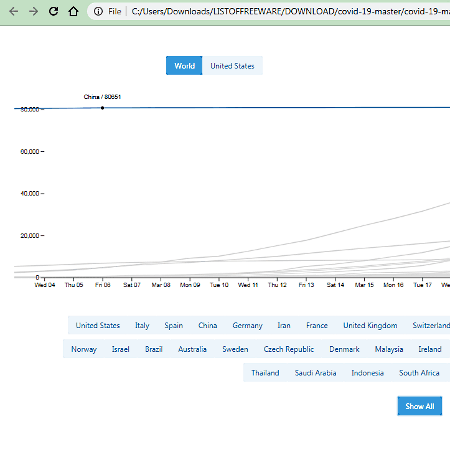Choose Denmark from country list
The height and width of the screenshot is (457, 450).
pyautogui.click(x=344, y=349)
